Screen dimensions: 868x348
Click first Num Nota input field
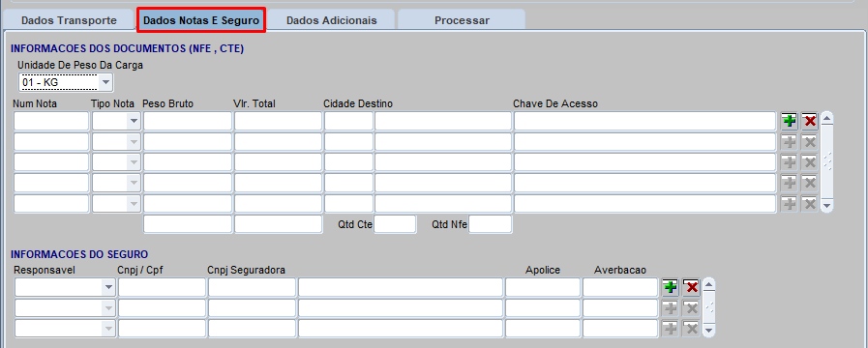point(51,121)
